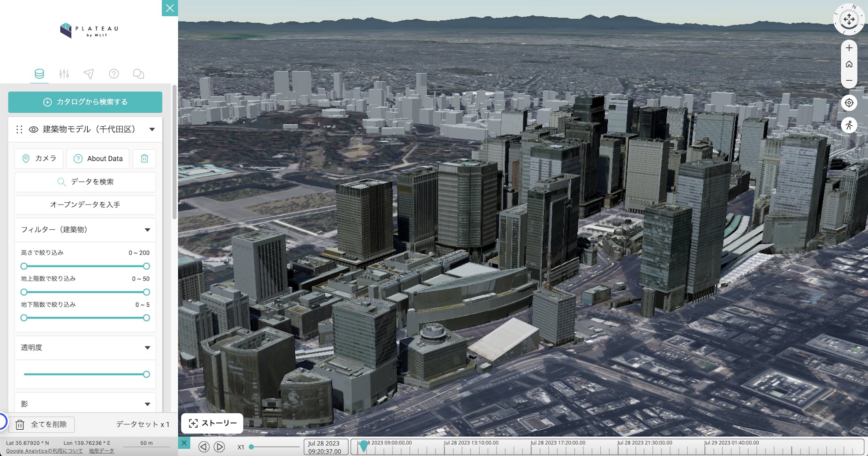
Task: Click the カタログから検索する button
Action: [85, 102]
